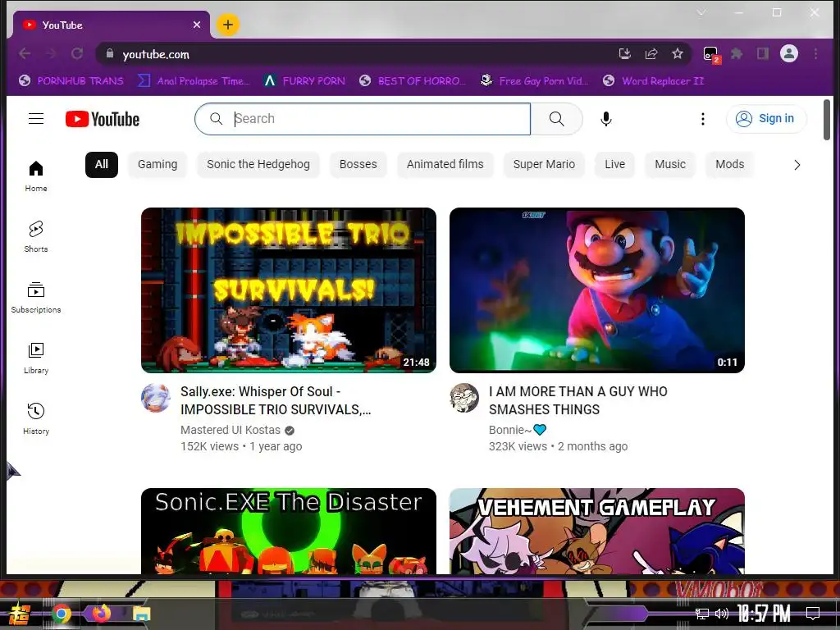Click the 10:57 PM taskbar clock

[764, 614]
